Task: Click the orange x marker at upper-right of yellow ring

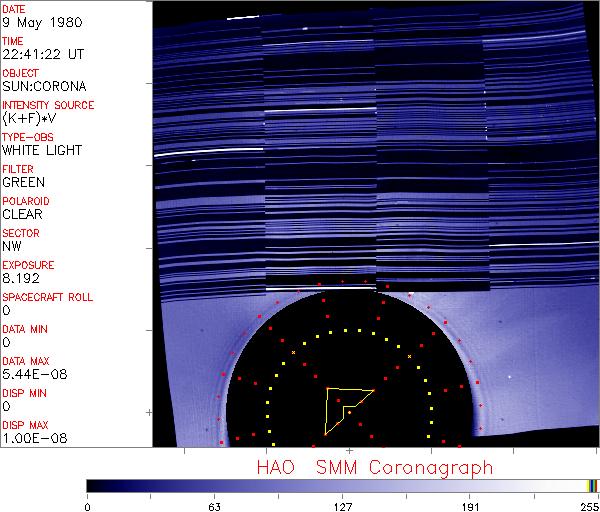Action: (x=410, y=355)
